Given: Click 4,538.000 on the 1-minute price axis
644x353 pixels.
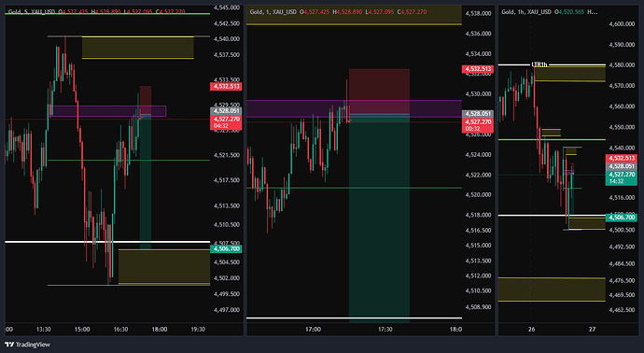Looking at the screenshot, I should [478, 13].
